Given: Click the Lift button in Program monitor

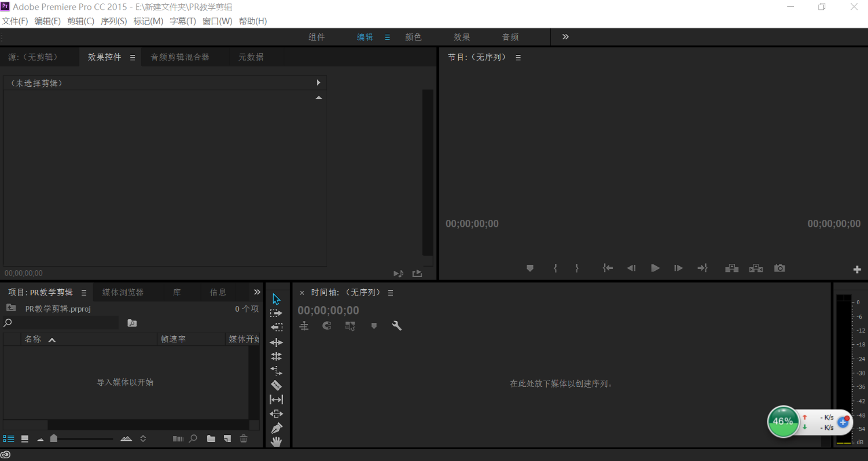Looking at the screenshot, I should [732, 268].
